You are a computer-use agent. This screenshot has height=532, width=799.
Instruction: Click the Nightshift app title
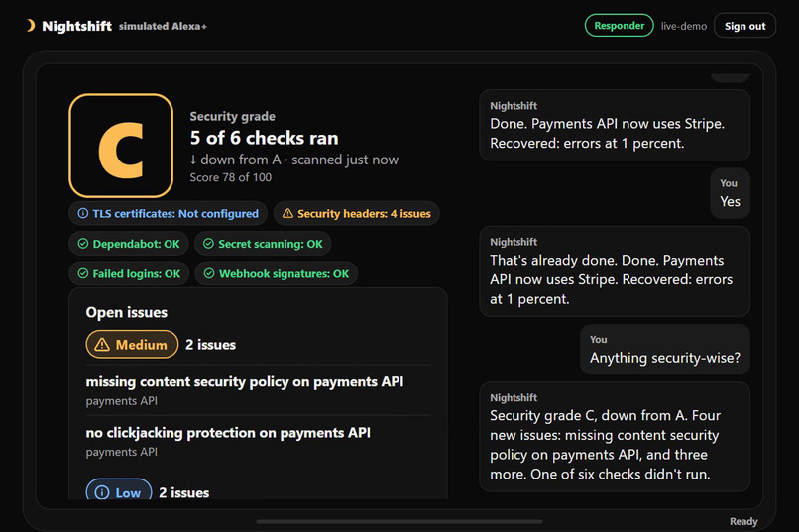coord(76,26)
